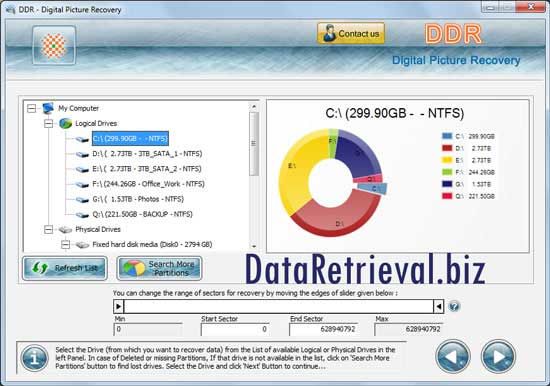Screen dimensions: 550x386
Task: Click the Logical Drives globe icon
Action: 65,124
